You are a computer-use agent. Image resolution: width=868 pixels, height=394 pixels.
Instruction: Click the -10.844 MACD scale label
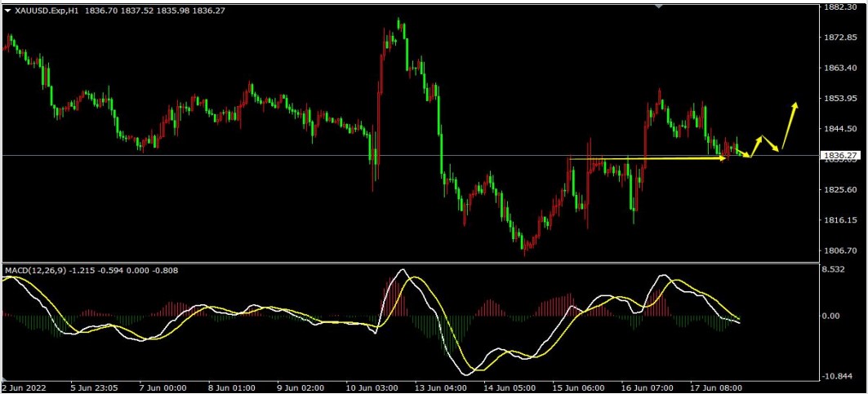838,376
